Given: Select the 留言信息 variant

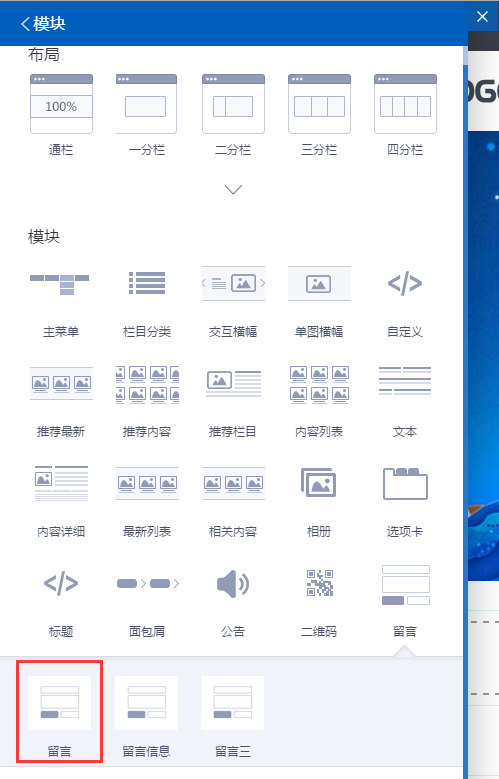Looking at the screenshot, I should pyautogui.click(x=147, y=716).
